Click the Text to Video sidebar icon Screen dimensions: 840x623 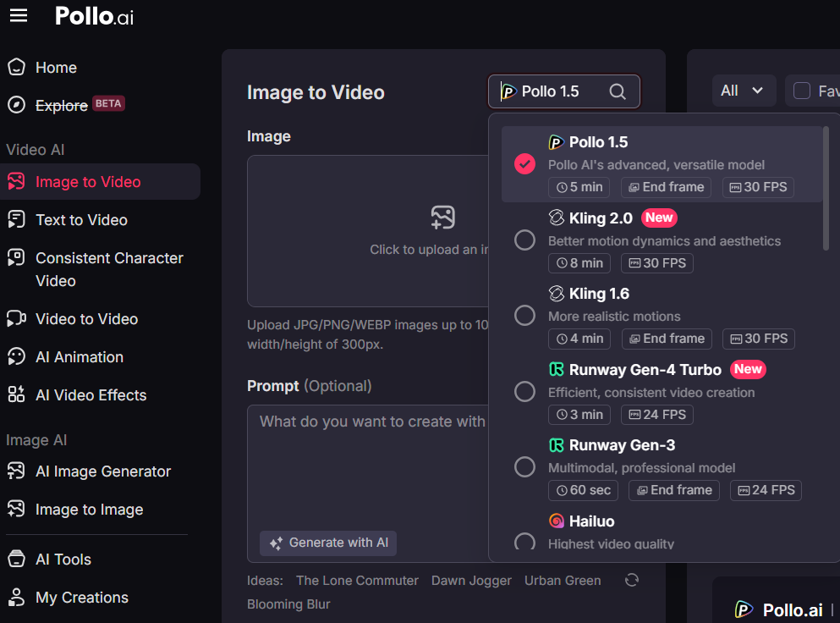[17, 219]
